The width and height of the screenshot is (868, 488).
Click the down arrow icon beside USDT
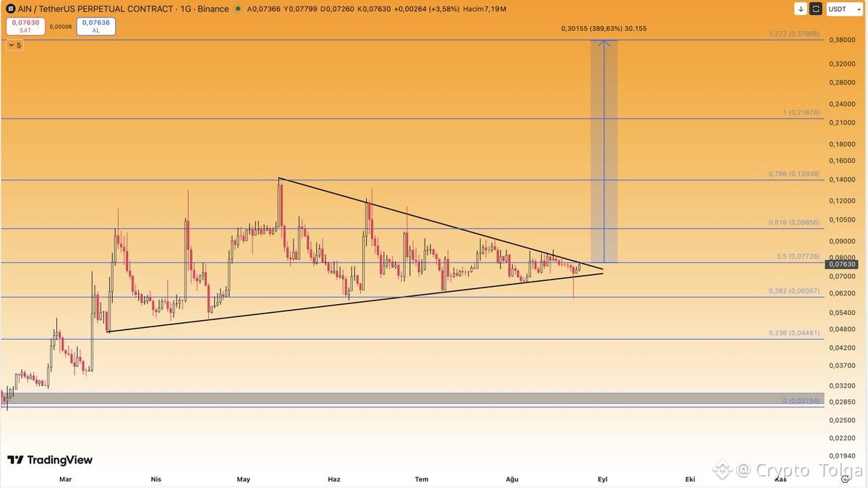(x=801, y=9)
